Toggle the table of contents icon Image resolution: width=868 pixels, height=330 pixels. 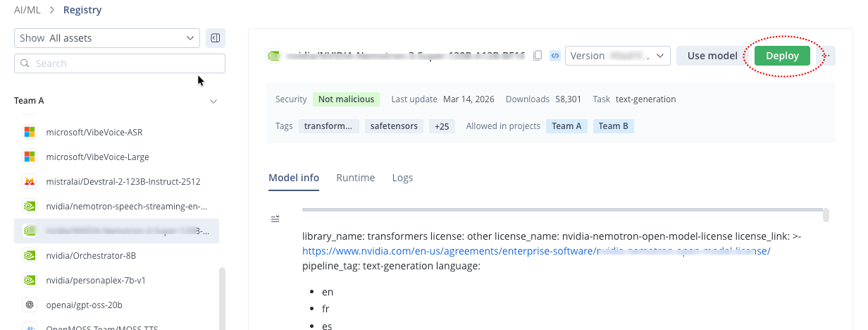click(x=275, y=219)
